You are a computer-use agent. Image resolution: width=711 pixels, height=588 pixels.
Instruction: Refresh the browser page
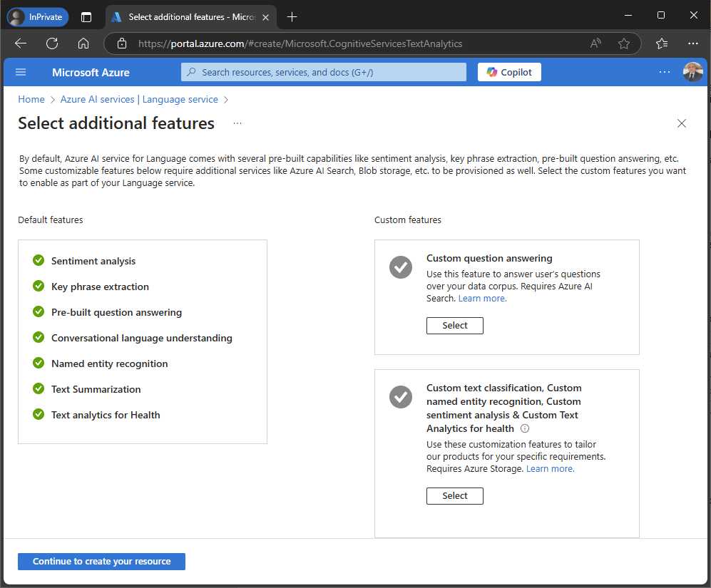(x=52, y=43)
